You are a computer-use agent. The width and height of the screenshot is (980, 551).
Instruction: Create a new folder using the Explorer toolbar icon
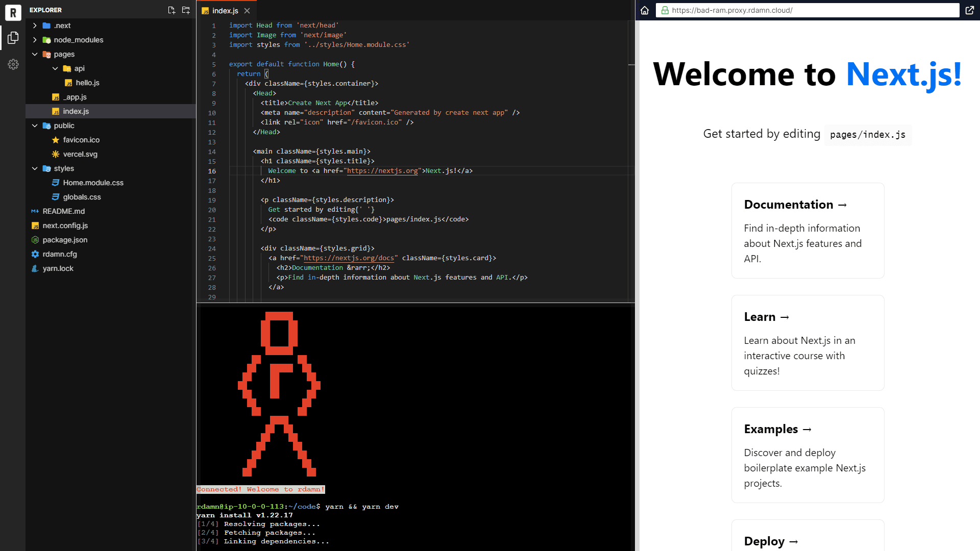point(186,10)
